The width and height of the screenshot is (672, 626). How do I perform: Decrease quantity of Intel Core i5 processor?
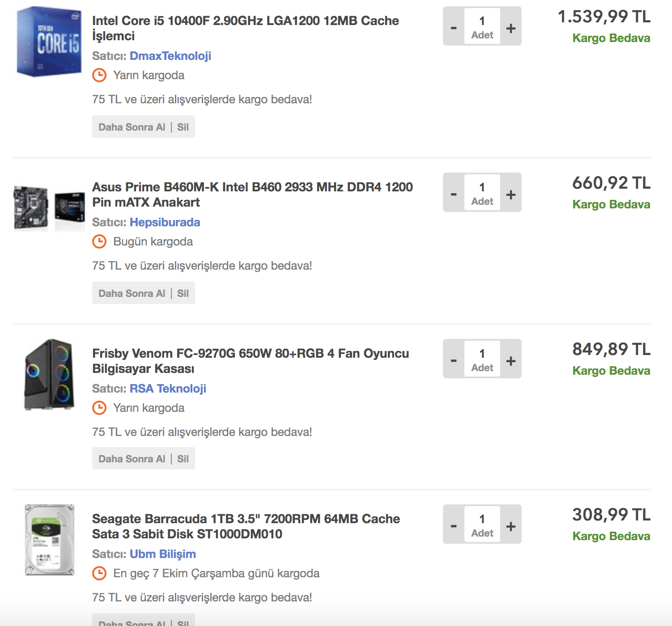coord(454,28)
